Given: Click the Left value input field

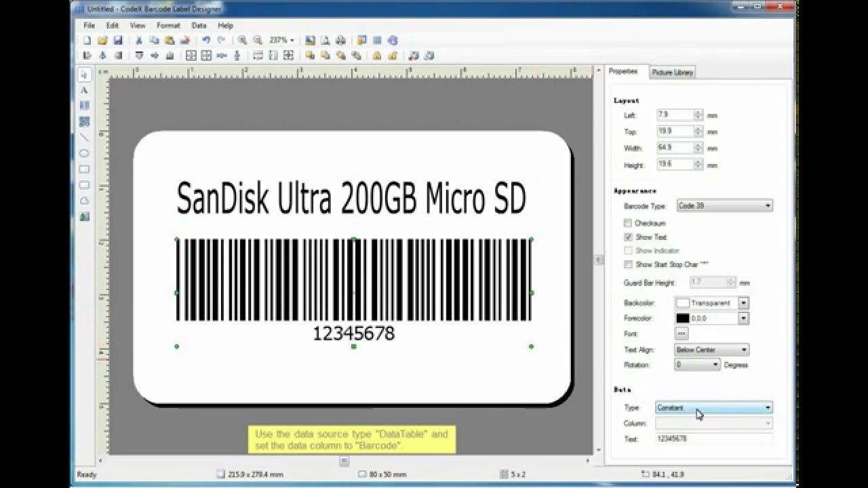Looking at the screenshot, I should [675, 115].
